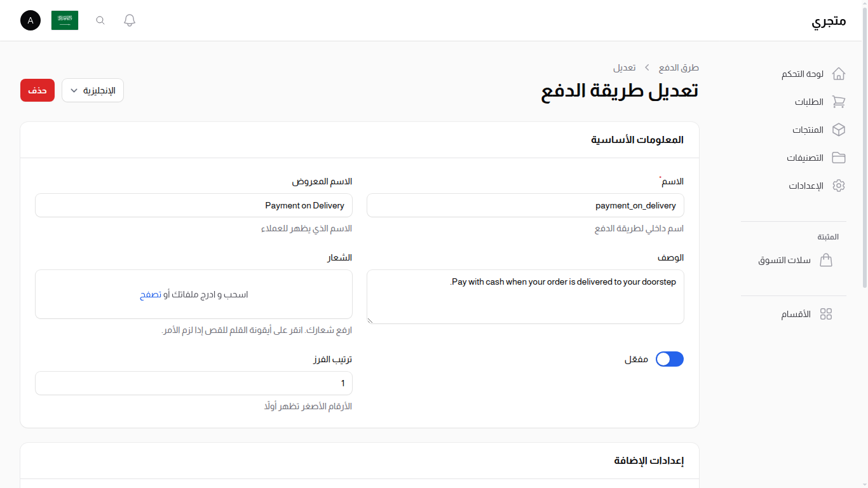Expand the إعدادات الإضافة section
The width and height of the screenshot is (868, 488).
(648, 461)
